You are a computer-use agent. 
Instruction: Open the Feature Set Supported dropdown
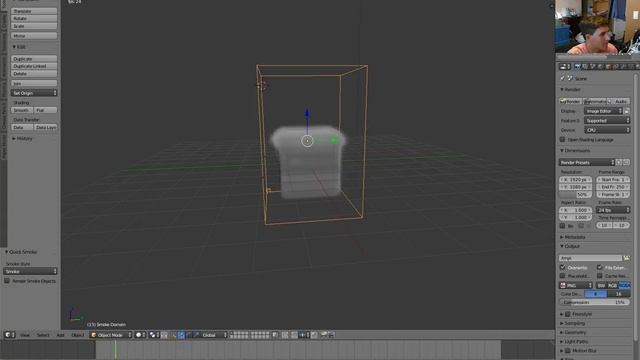coord(607,121)
